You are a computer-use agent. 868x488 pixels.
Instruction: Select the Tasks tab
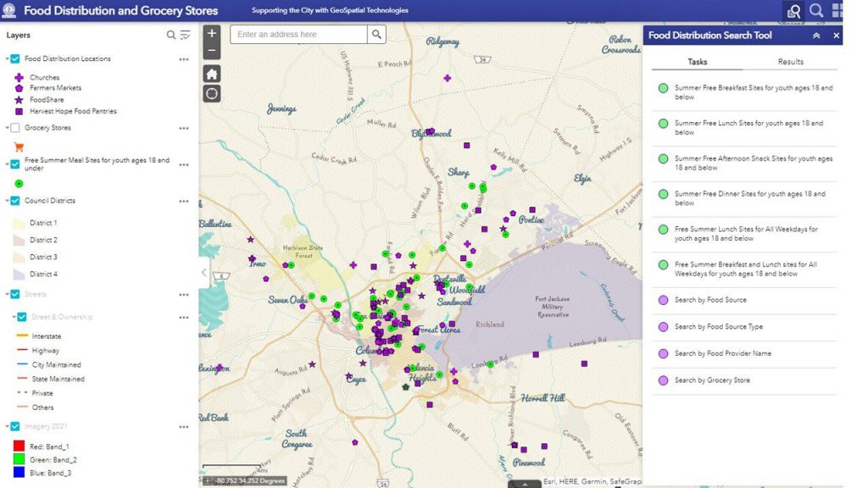697,62
